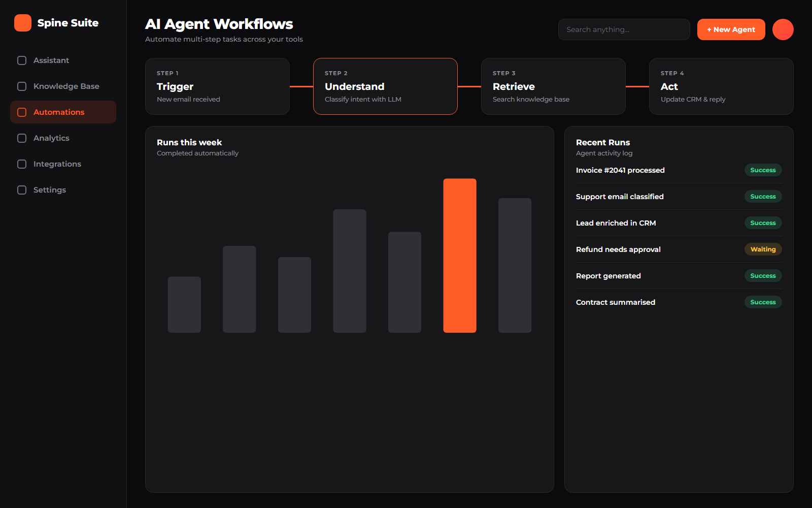
Task: Create a new agent with + New Agent
Action: 731,29
